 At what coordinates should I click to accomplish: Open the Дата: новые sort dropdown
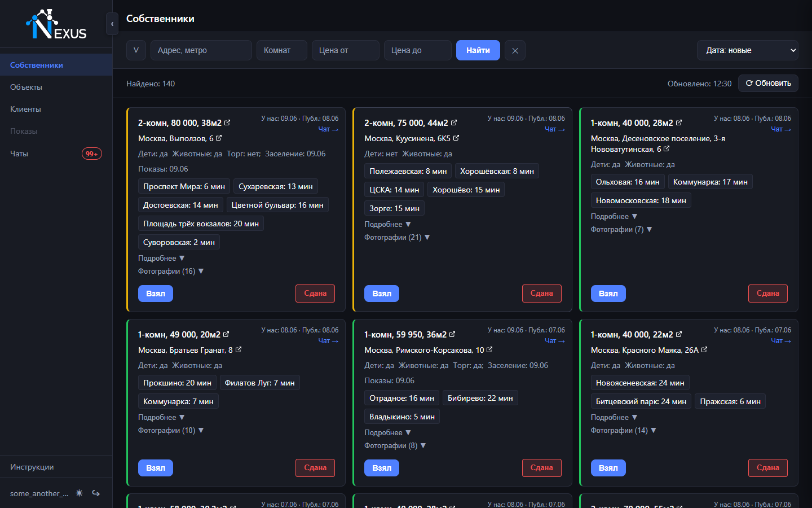point(748,50)
